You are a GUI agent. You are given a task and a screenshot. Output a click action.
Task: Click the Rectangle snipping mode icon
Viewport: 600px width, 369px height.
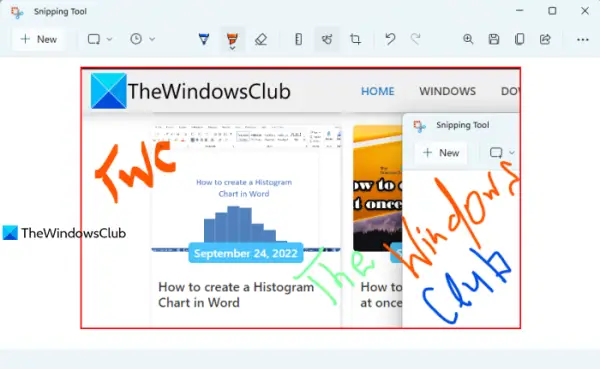94,39
